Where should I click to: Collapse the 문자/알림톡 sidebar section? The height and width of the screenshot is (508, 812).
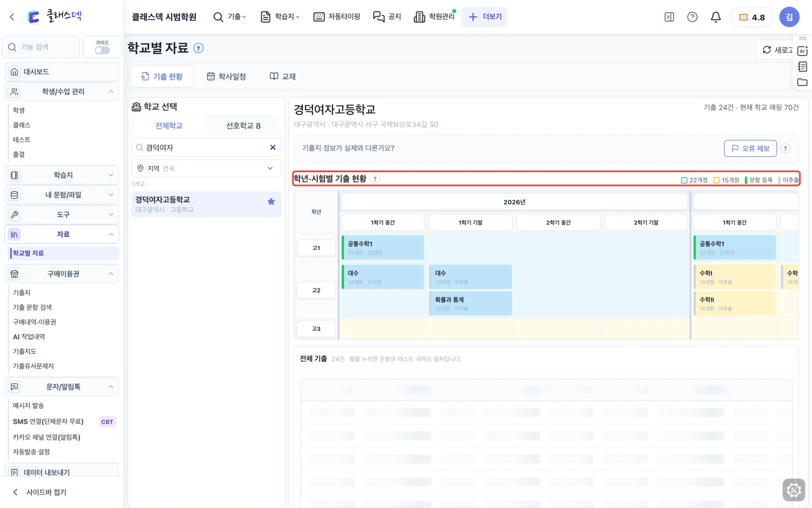pos(62,387)
